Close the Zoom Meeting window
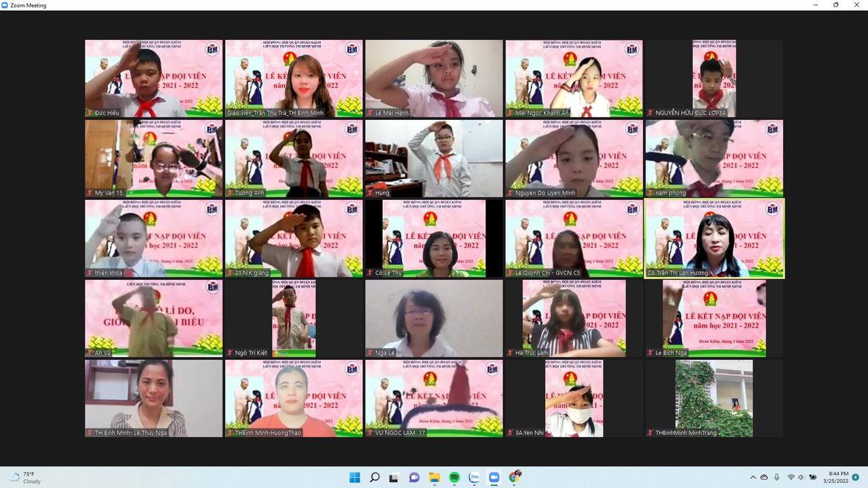 [x=856, y=5]
